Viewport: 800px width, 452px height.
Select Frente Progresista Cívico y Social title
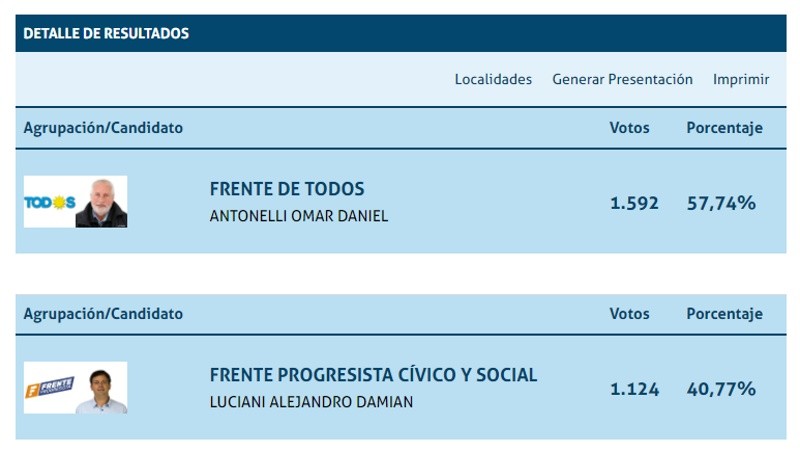tap(373, 375)
